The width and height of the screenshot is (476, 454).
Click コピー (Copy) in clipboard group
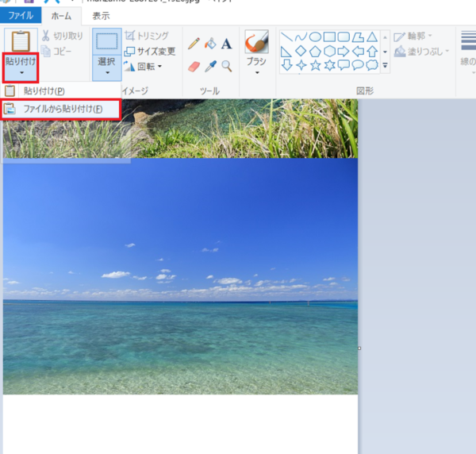(56, 51)
